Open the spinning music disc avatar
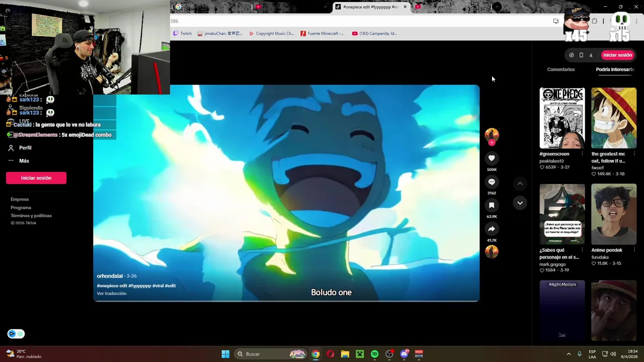The image size is (644, 362). (492, 251)
